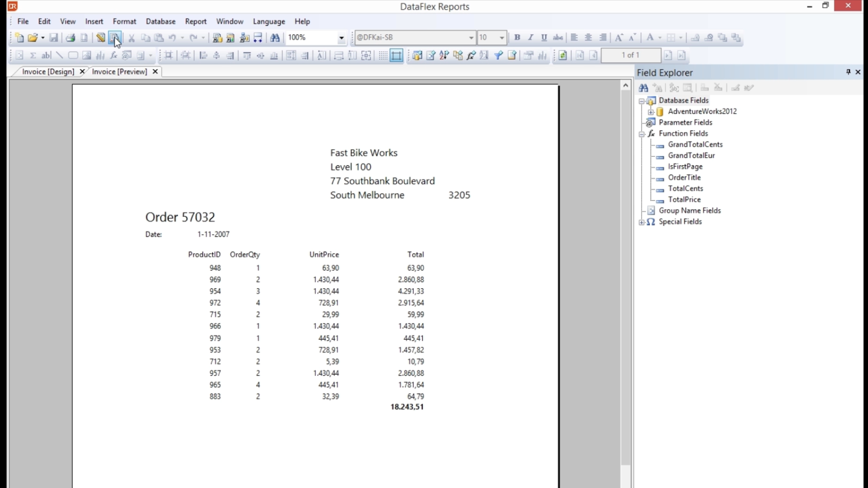Click the Refresh report data icon
868x488 pixels.
click(x=562, y=56)
